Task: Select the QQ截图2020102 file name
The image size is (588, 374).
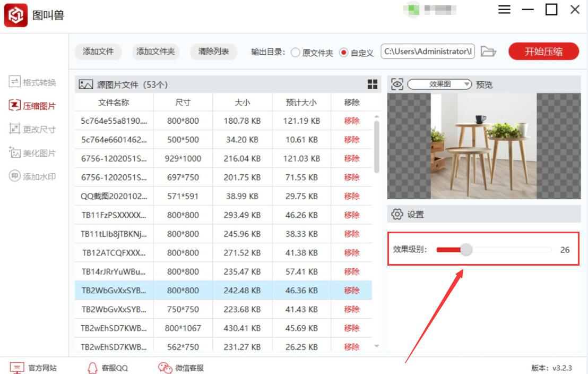Action: click(114, 196)
